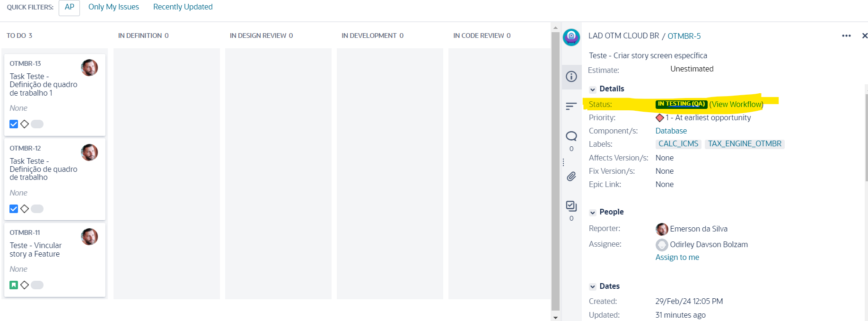Open card OTMBR-13 key
This screenshot has height=321, width=868.
click(x=25, y=63)
